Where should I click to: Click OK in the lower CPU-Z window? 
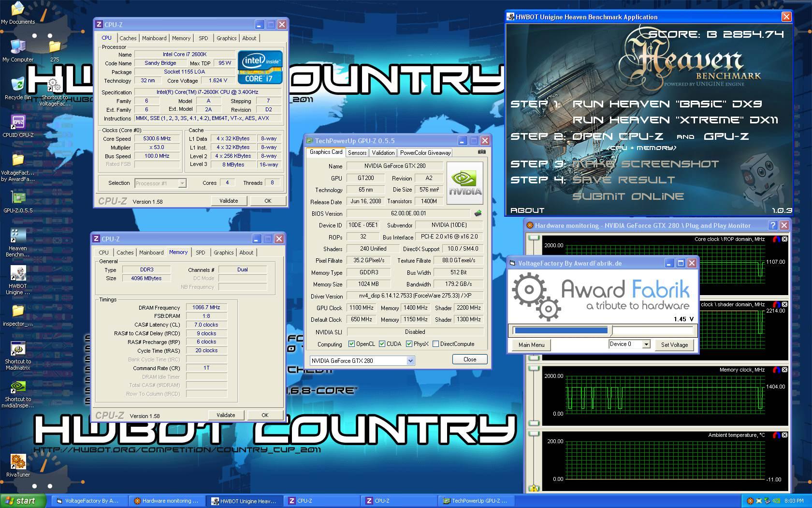265,415
